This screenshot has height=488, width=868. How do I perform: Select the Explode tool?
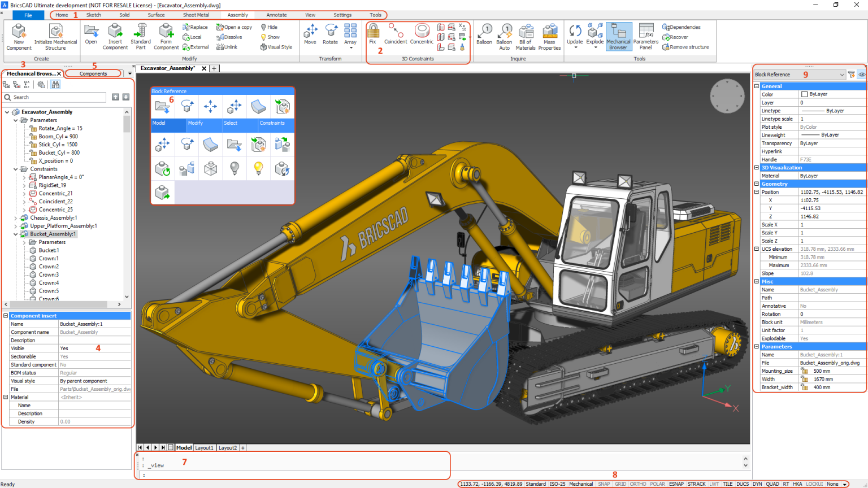click(594, 35)
